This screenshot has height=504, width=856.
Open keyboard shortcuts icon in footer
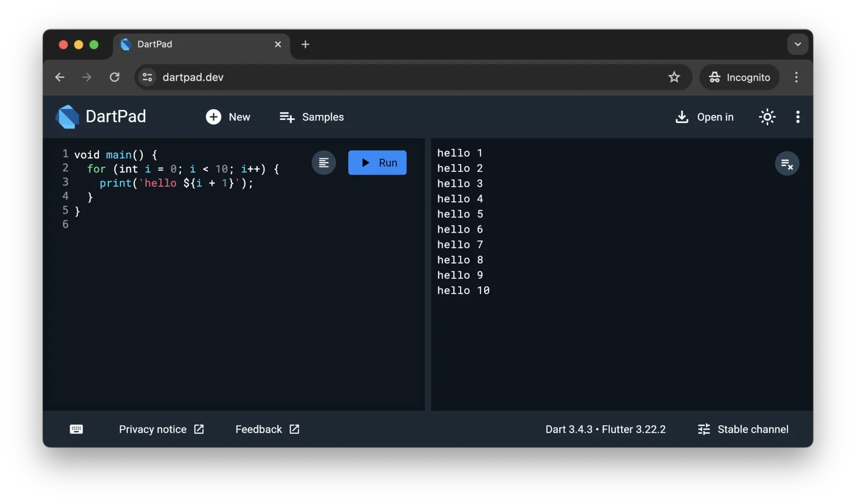[77, 429]
